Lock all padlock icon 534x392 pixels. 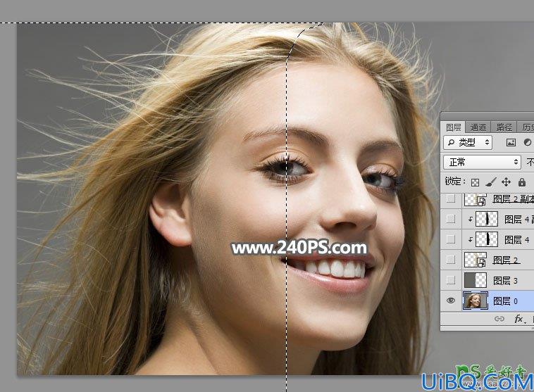point(522,182)
